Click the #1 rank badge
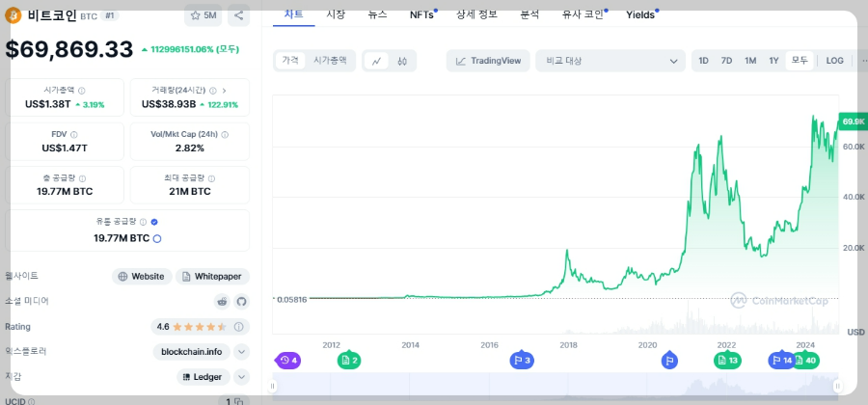The width and height of the screenshot is (868, 405). tap(110, 15)
